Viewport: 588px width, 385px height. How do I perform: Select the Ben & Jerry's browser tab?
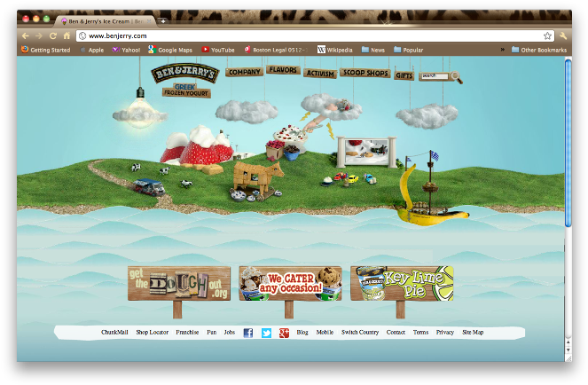click(105, 21)
